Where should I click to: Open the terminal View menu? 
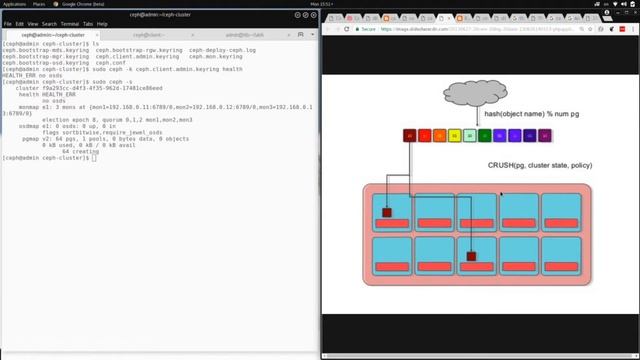tap(33, 24)
